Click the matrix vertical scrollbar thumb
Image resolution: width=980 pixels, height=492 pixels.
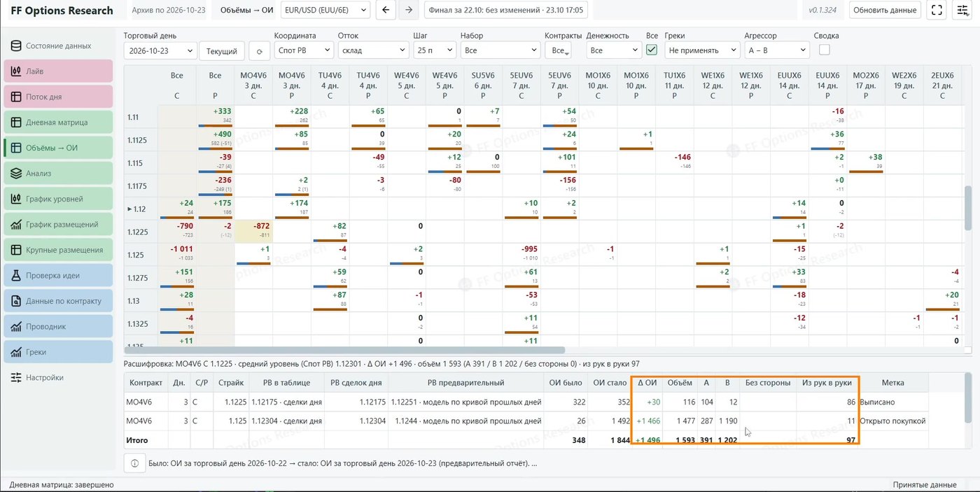pyautogui.click(x=968, y=207)
